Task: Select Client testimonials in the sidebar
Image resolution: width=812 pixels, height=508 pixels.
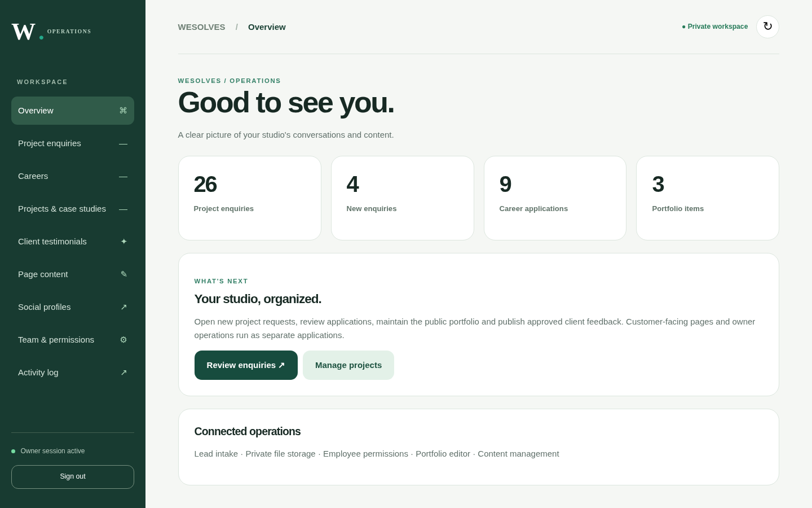Action: click(73, 242)
